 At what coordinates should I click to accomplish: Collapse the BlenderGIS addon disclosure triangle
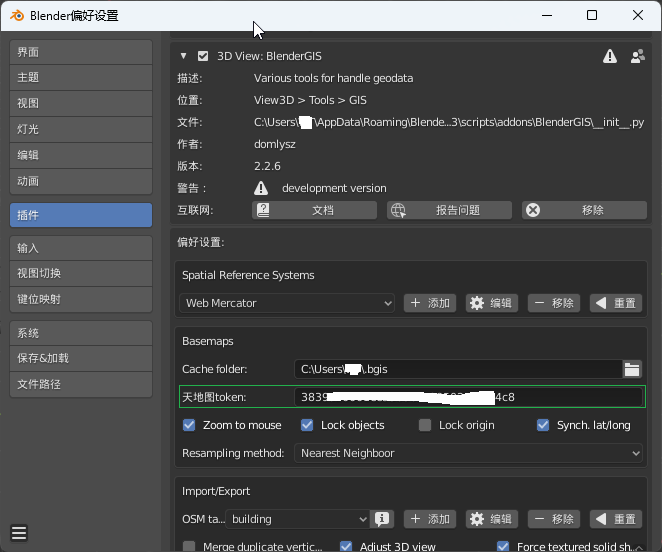pyautogui.click(x=183, y=56)
